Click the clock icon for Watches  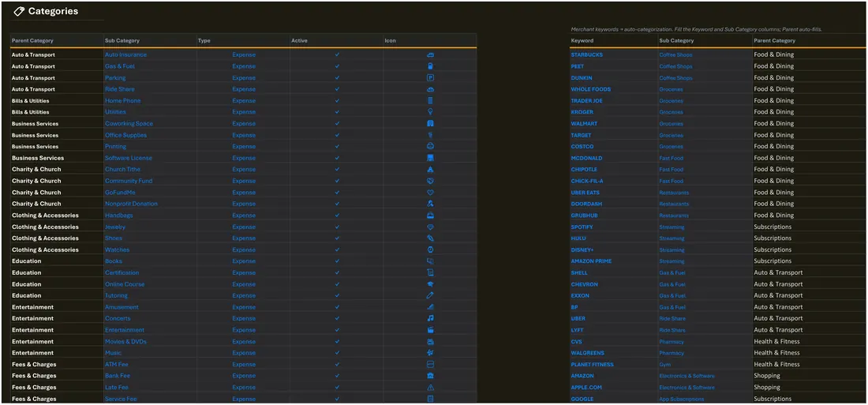(x=430, y=250)
